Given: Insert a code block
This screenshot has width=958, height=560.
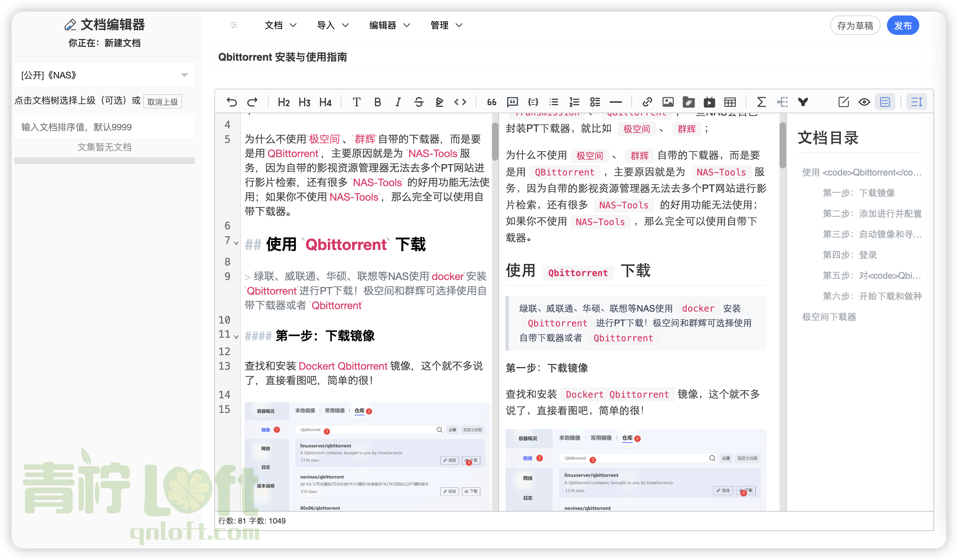Looking at the screenshot, I should (x=533, y=102).
